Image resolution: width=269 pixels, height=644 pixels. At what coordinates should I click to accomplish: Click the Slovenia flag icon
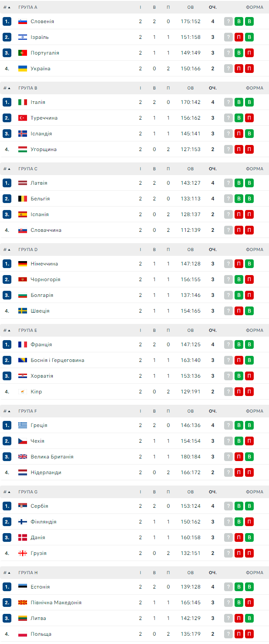click(x=23, y=21)
